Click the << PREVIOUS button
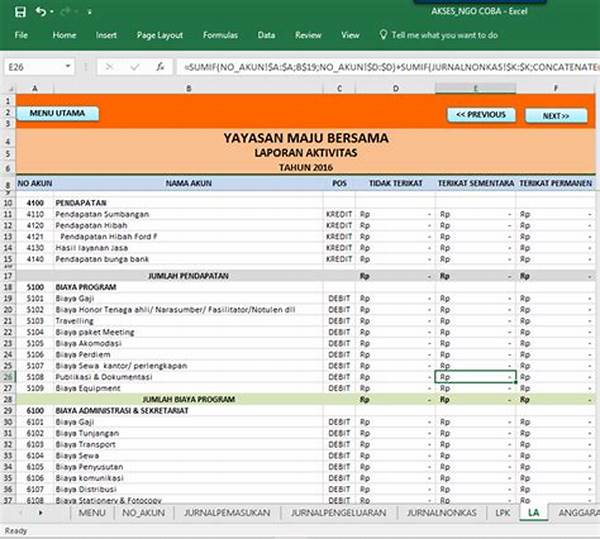The height and width of the screenshot is (539, 600). (481, 115)
